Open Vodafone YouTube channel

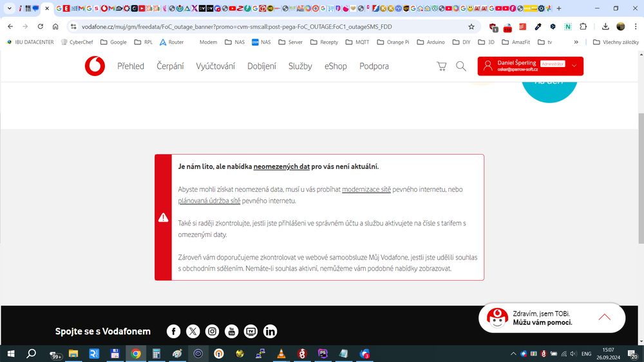231,331
